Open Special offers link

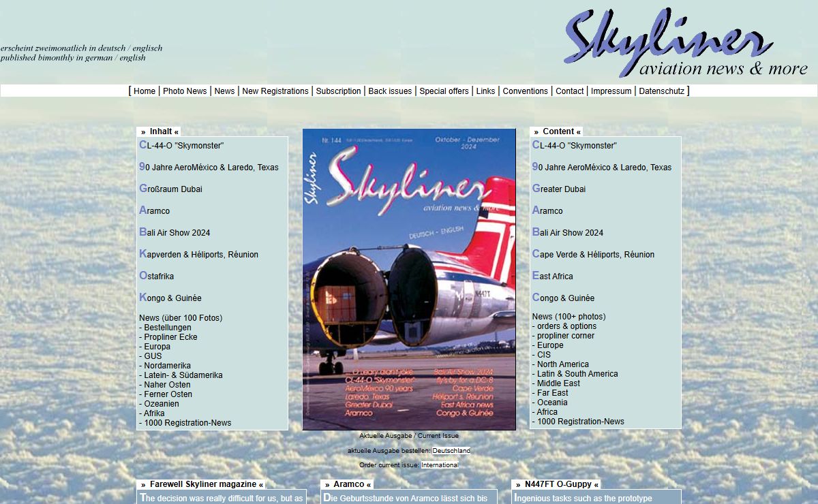coord(444,91)
